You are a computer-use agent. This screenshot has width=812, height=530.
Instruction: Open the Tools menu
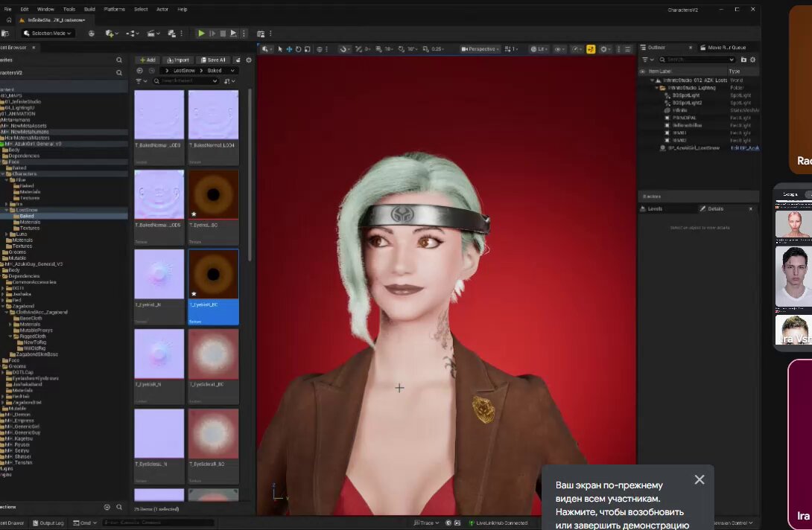pos(69,10)
